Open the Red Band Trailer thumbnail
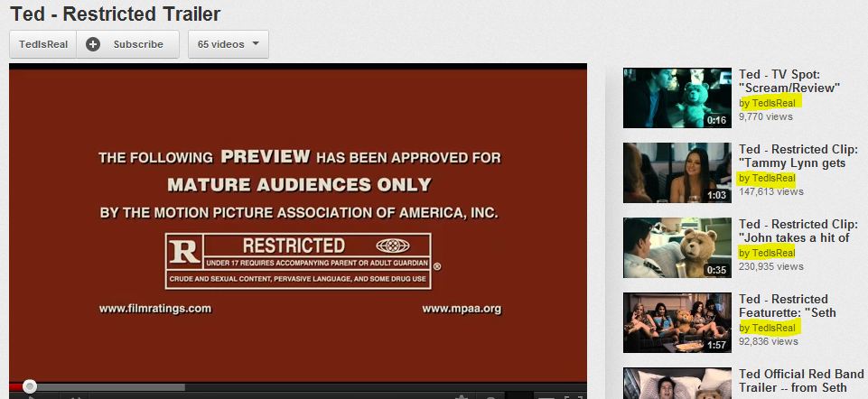 click(677, 383)
